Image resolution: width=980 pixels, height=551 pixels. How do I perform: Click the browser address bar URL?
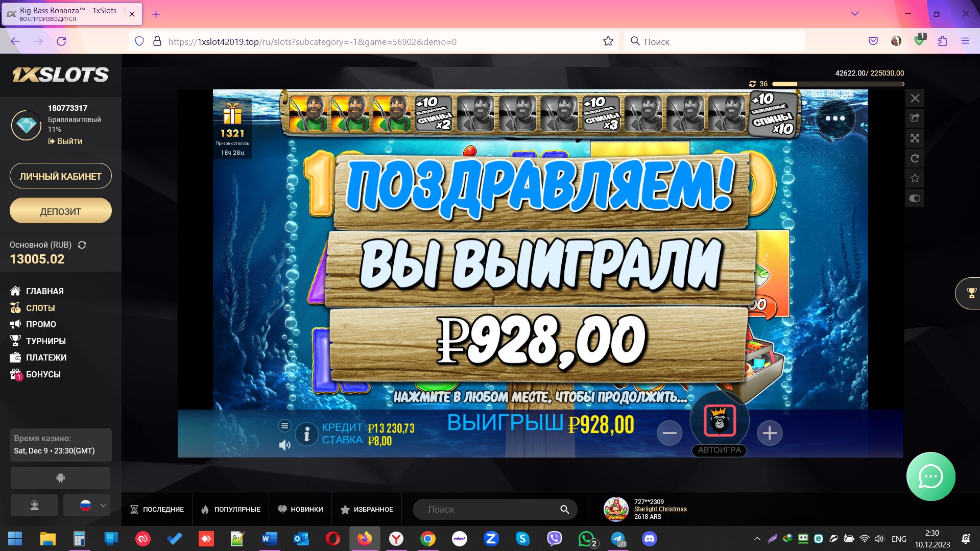312,42
